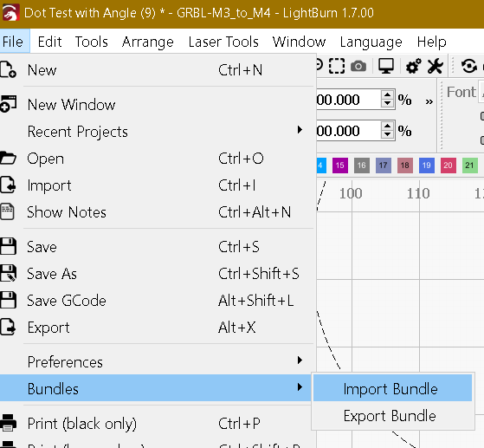Open the Laser Tools menu
The width and height of the screenshot is (484, 448).
point(223,42)
